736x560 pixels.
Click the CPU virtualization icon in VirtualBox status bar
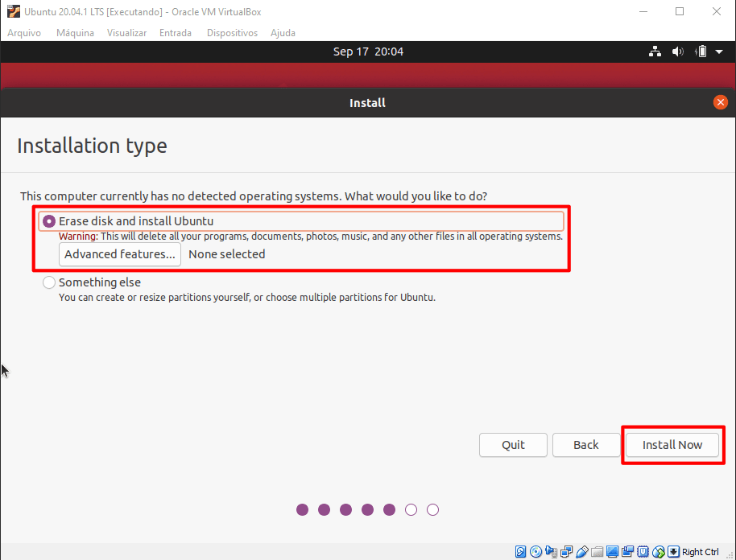(643, 552)
